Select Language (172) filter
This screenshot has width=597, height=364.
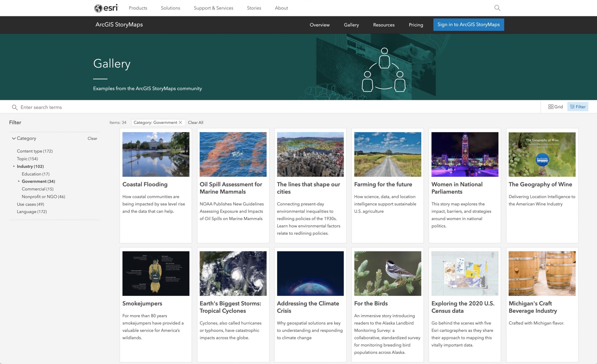click(32, 211)
